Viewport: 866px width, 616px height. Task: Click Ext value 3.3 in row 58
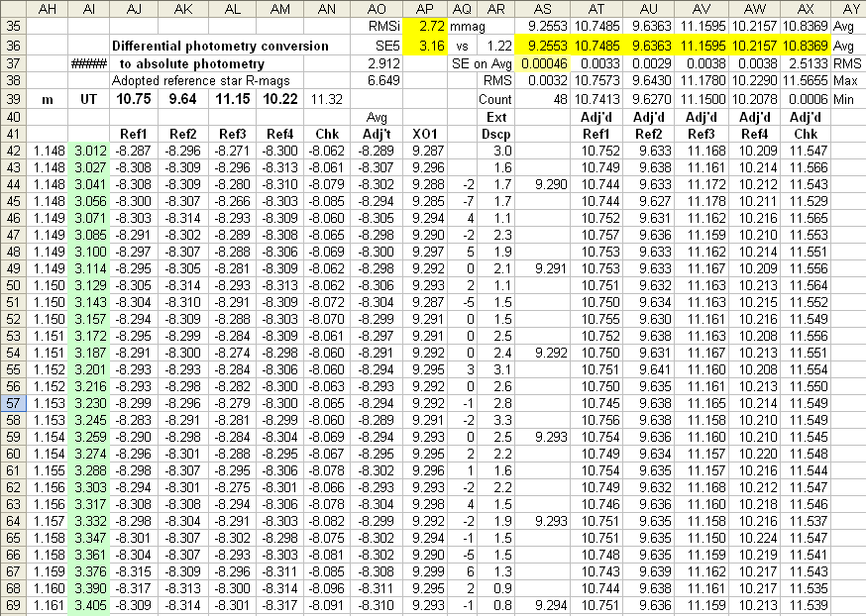[496, 420]
